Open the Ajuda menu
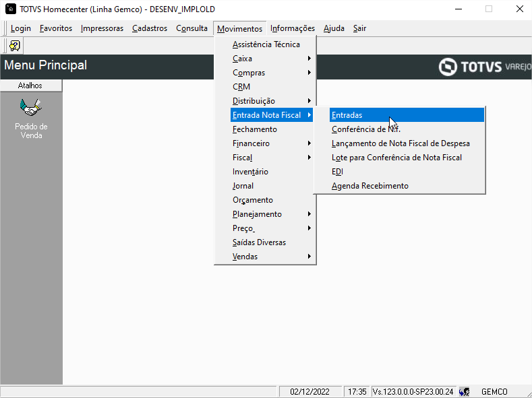 point(334,28)
